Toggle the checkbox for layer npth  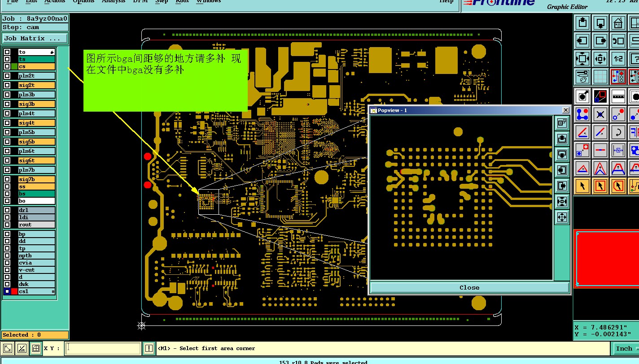click(x=7, y=256)
